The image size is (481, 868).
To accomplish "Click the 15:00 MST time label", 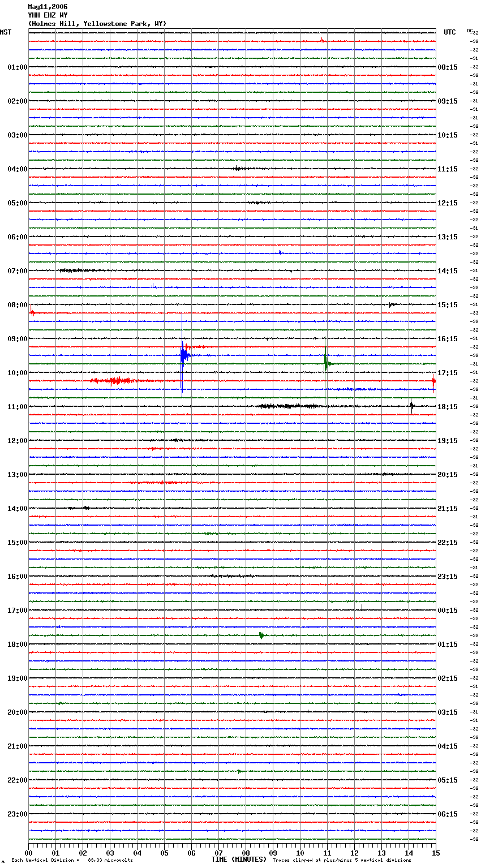I will coord(18,543).
